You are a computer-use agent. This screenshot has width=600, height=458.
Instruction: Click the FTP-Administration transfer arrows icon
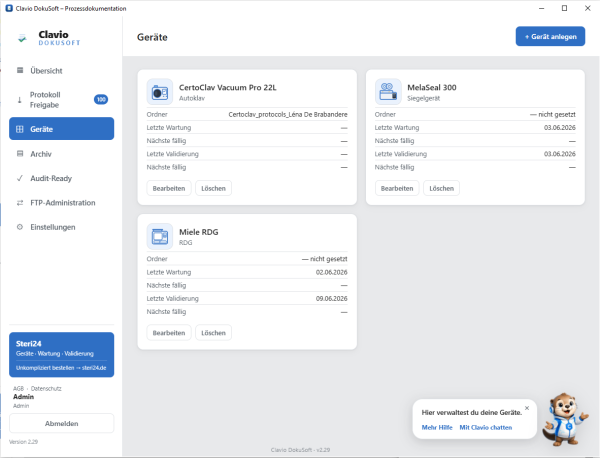click(20, 202)
